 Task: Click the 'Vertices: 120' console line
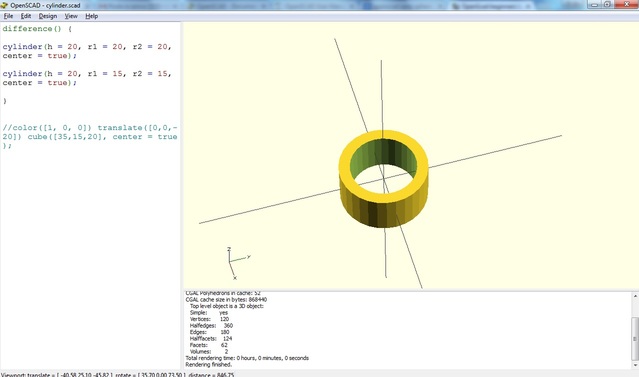click(209, 319)
